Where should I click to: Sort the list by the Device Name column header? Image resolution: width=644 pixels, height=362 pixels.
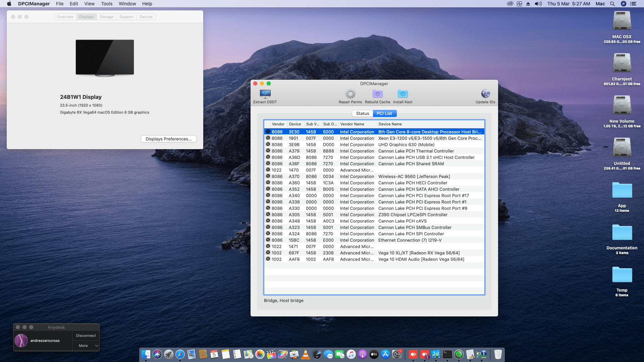pos(390,124)
